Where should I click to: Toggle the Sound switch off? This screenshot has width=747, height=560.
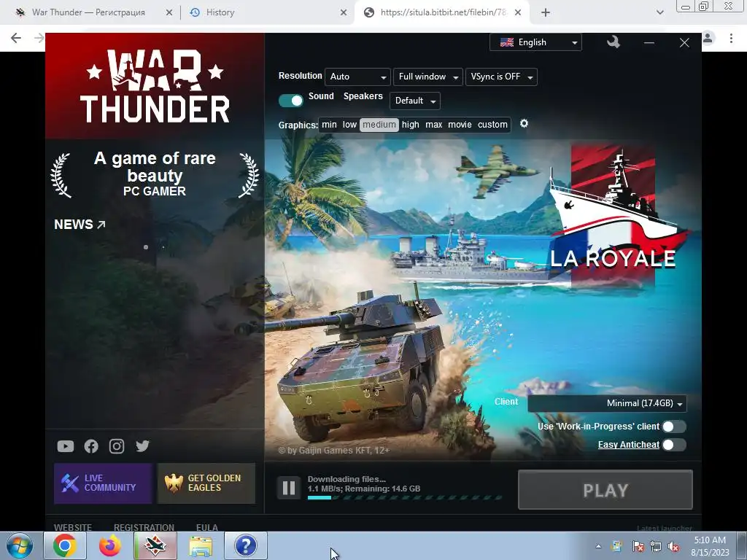point(290,101)
